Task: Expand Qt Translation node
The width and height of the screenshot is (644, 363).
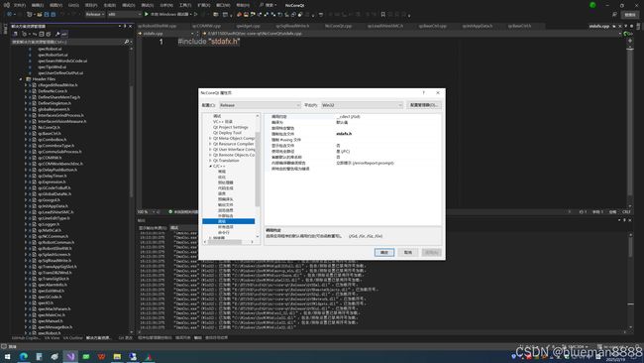Action: coord(210,161)
